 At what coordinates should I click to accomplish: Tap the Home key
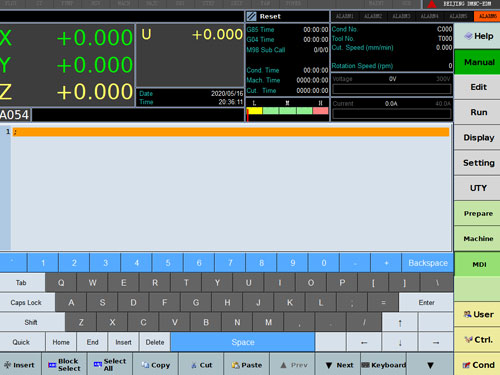[61, 342]
